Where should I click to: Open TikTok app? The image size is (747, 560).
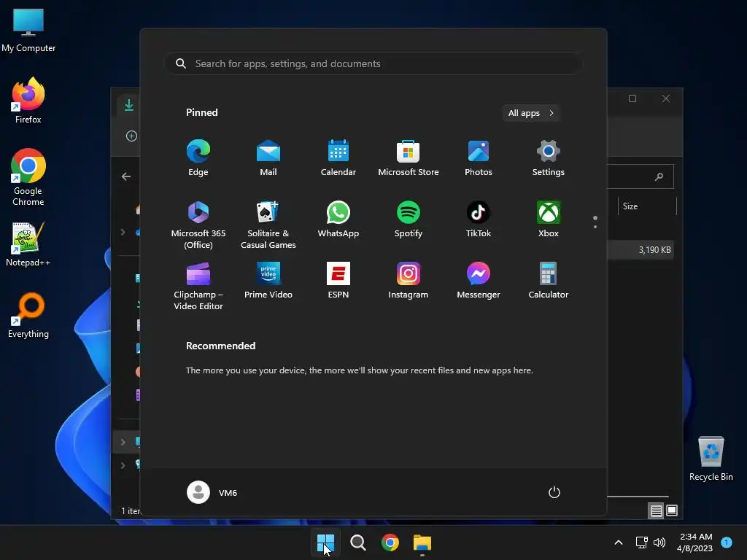coord(479,219)
